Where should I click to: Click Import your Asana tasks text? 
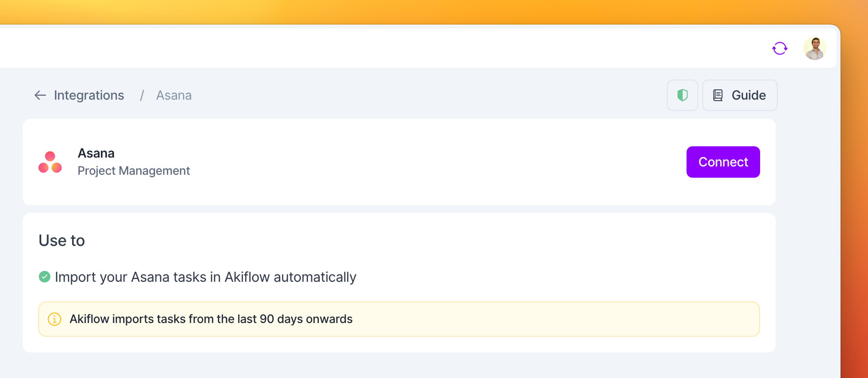(x=205, y=277)
